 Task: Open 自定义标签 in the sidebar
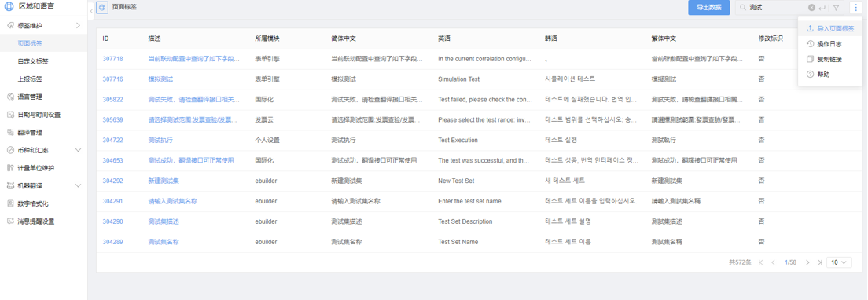[33, 60]
